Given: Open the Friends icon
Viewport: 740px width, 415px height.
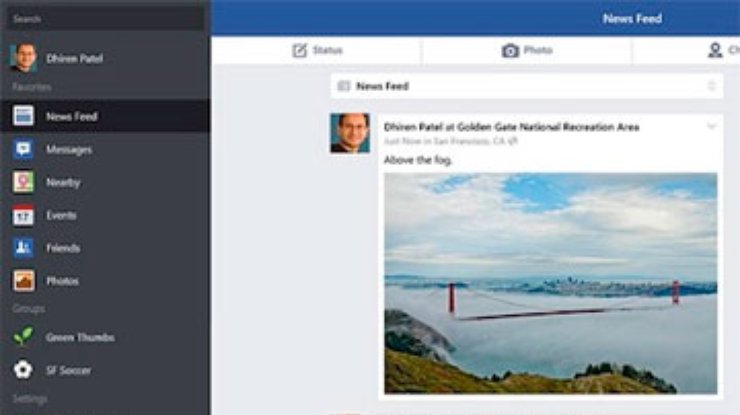Looking at the screenshot, I should [23, 248].
